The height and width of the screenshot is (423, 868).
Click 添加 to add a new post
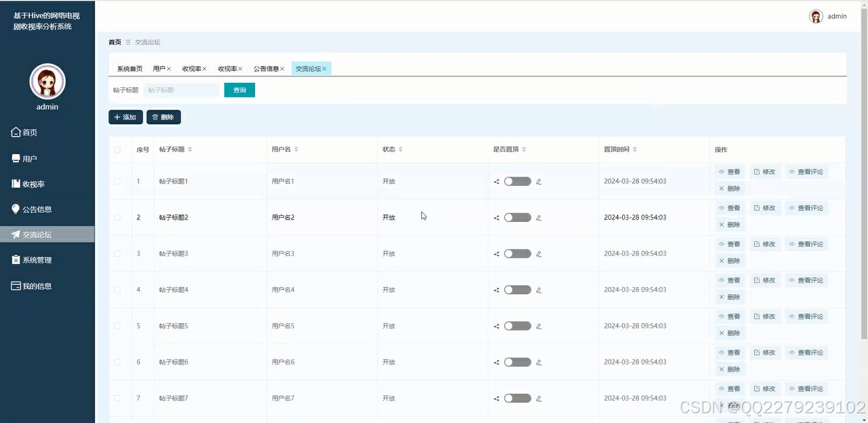[x=126, y=116]
